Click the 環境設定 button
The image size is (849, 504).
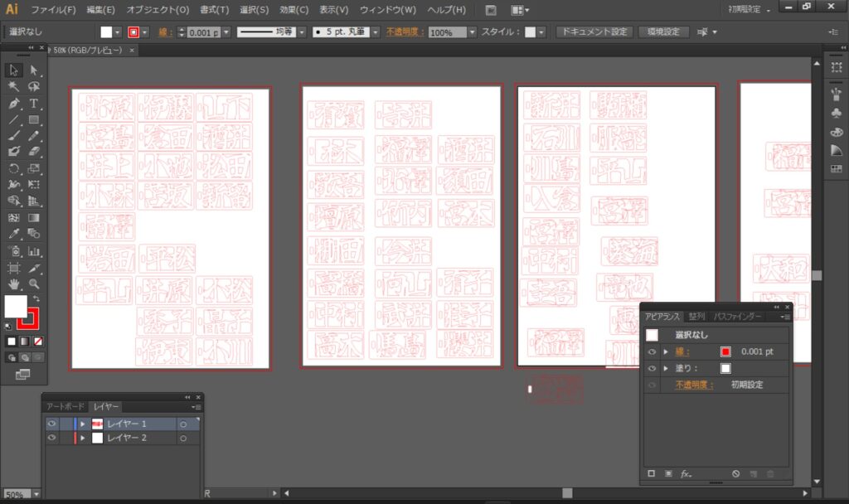point(662,32)
